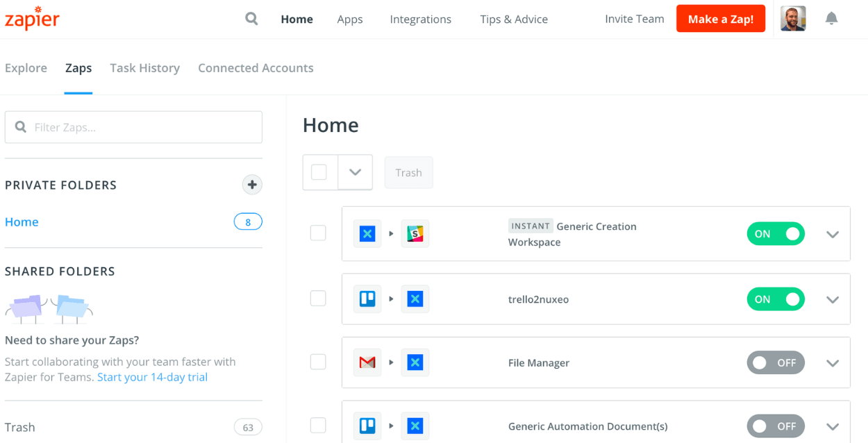Open the search magnifier icon in header

pyautogui.click(x=251, y=19)
